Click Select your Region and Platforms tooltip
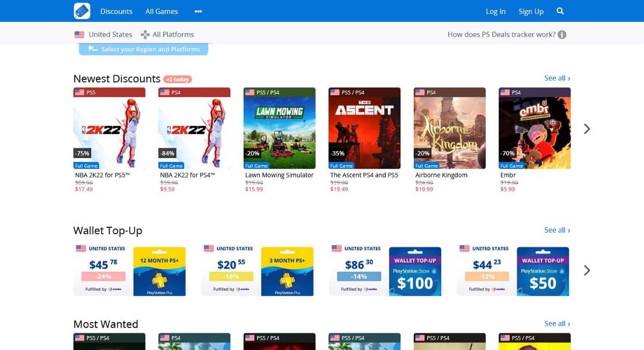Image resolution: width=644 pixels, height=350 pixels. [143, 49]
